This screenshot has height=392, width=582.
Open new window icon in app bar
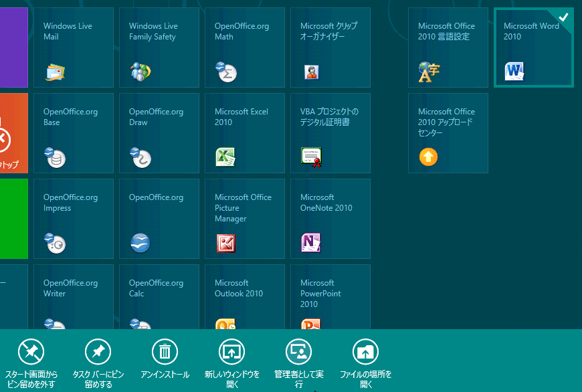coord(231,352)
